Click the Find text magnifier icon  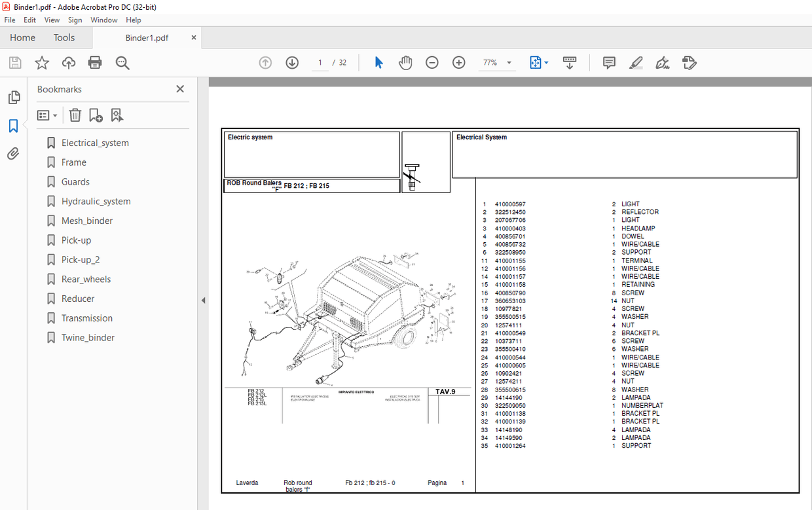coord(121,63)
